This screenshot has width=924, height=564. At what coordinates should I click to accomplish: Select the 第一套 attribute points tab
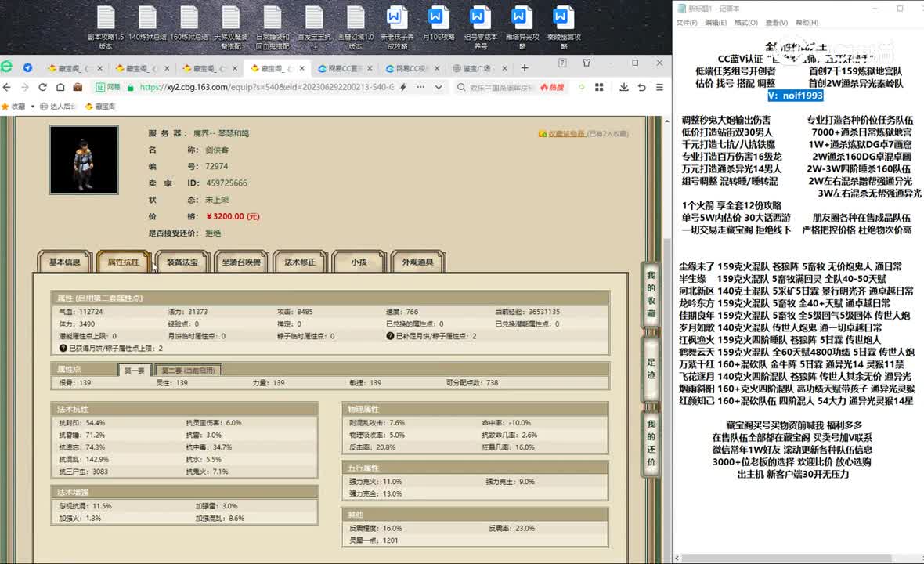(x=135, y=370)
